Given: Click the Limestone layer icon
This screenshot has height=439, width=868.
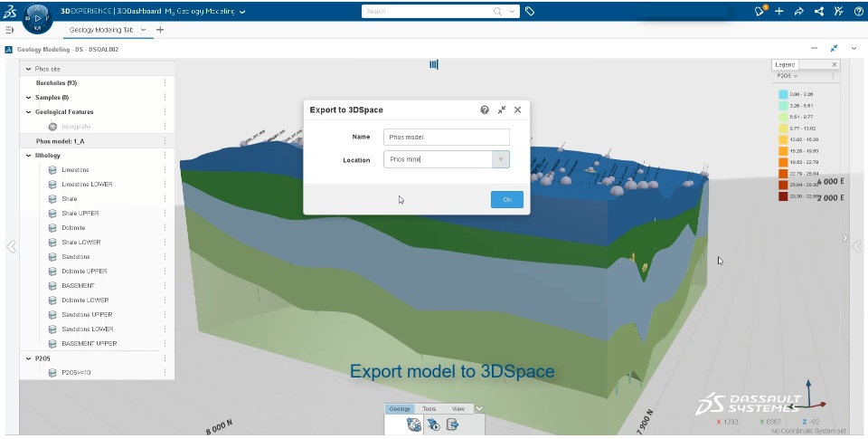Looking at the screenshot, I should click(52, 170).
